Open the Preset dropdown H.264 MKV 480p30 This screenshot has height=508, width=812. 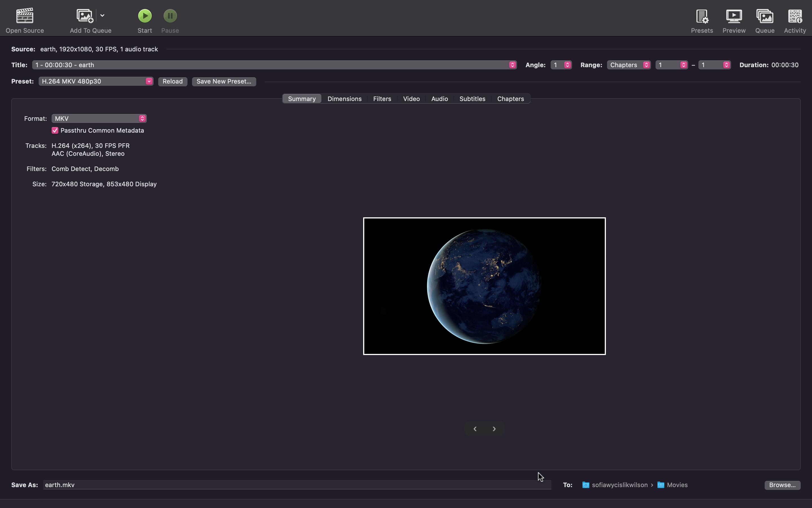click(96, 81)
